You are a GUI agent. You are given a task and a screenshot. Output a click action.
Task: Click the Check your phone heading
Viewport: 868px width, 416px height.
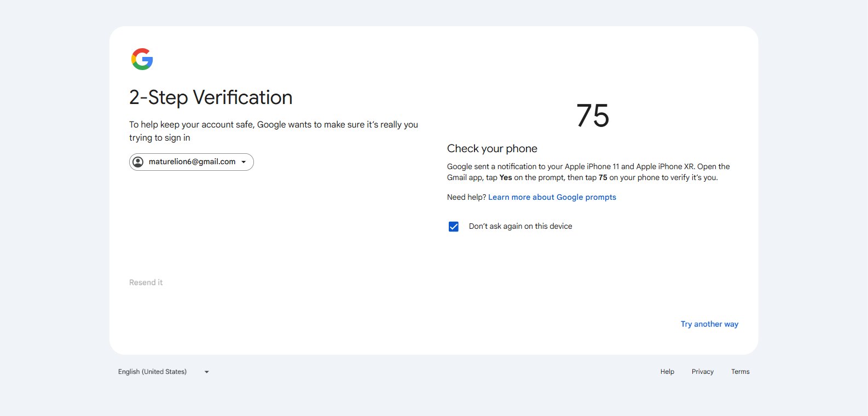pos(492,148)
